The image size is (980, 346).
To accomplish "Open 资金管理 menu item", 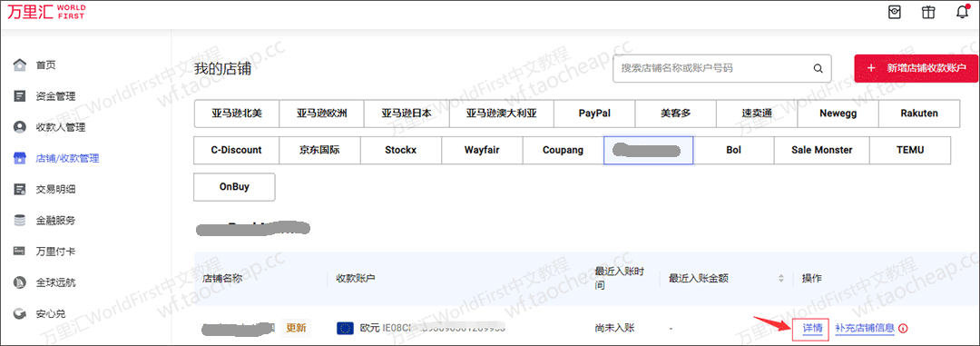I will [55, 96].
